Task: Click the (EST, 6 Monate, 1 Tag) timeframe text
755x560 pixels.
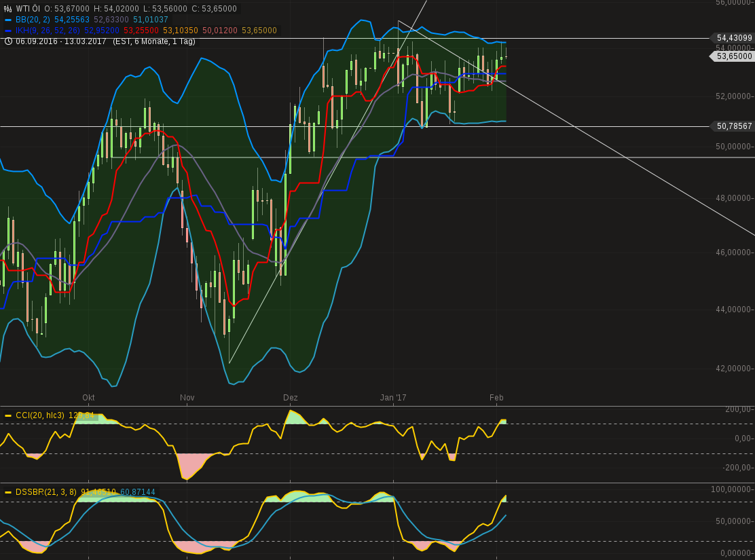Action: [x=154, y=41]
